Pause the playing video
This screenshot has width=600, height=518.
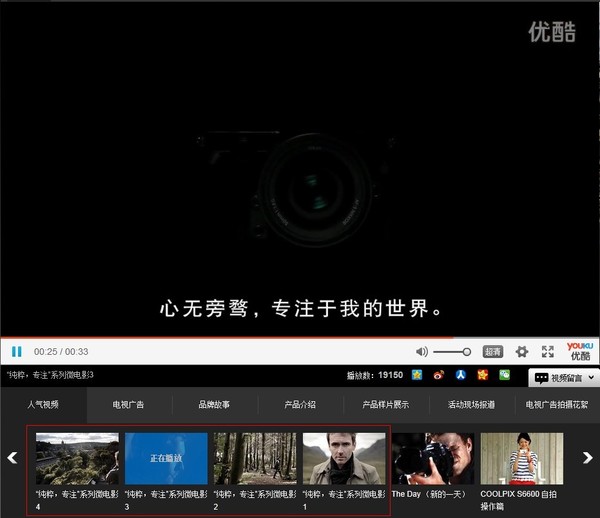(x=17, y=352)
